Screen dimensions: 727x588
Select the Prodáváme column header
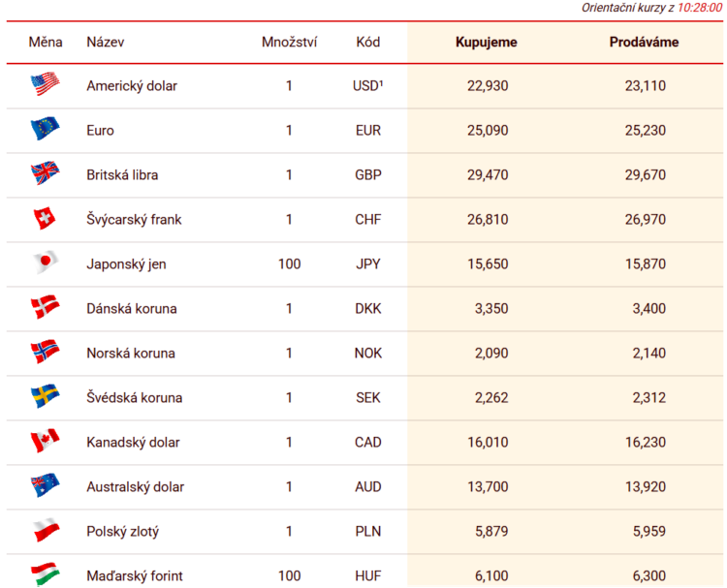click(644, 43)
